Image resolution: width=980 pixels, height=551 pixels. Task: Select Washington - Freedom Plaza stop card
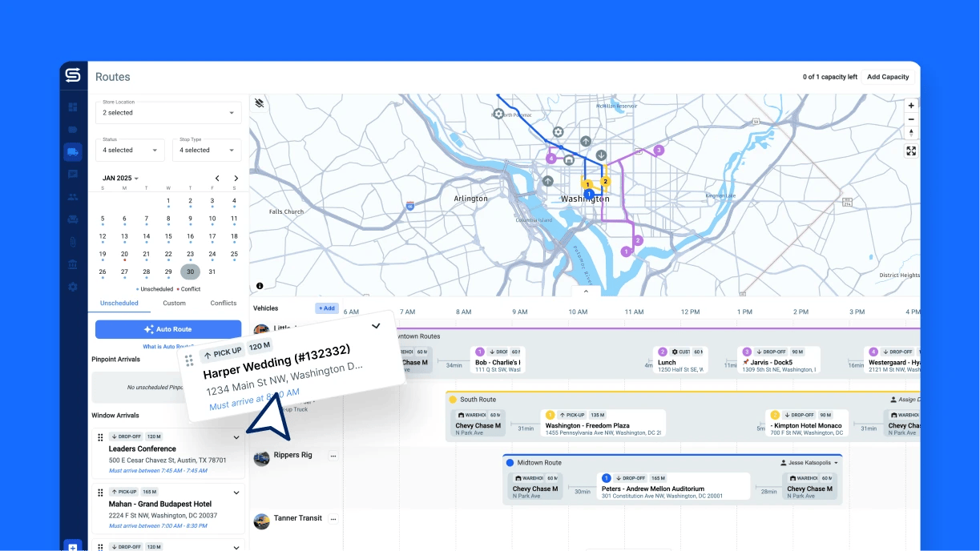coord(603,424)
